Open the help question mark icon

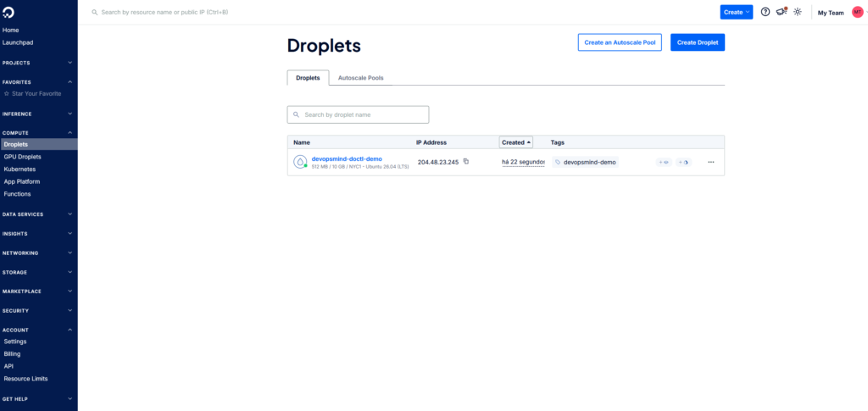(765, 12)
